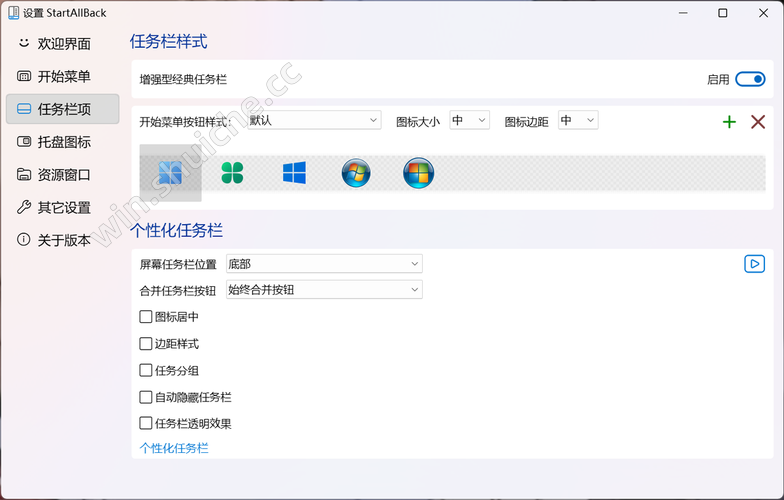Viewport: 784px width, 500px height.
Task: Choose the green four-leaf clover start icon
Action: [232, 173]
